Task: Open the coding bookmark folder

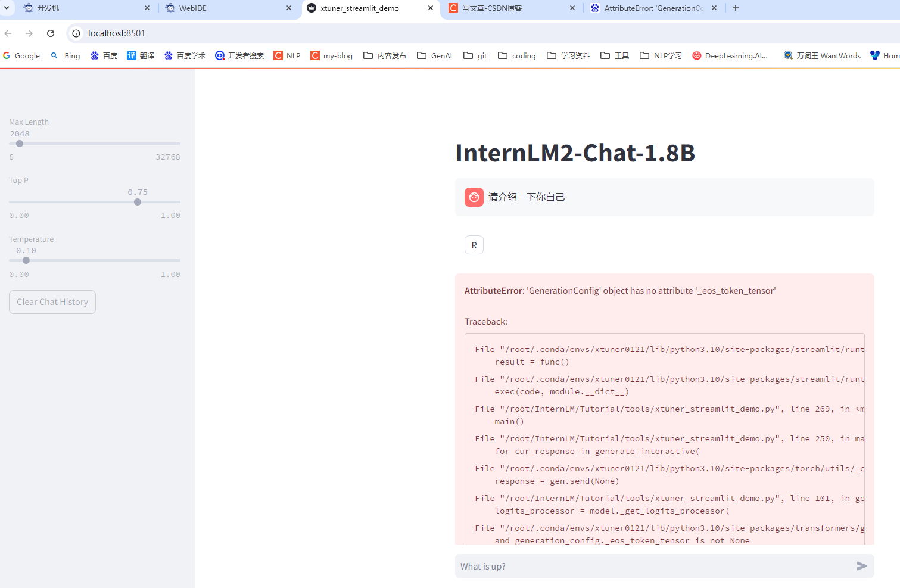Action: (x=517, y=55)
